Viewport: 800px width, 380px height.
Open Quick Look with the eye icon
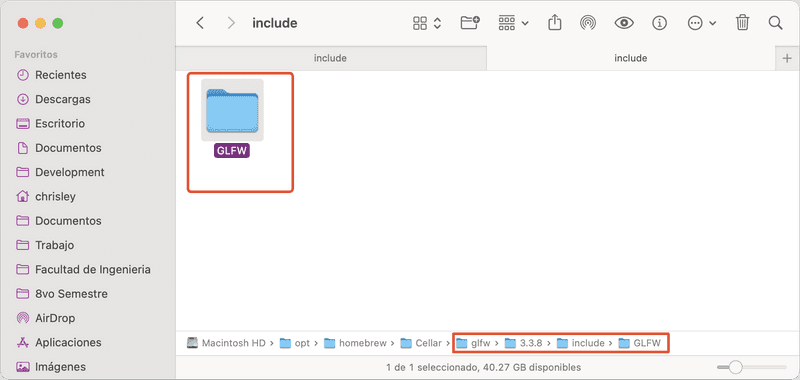tap(624, 23)
